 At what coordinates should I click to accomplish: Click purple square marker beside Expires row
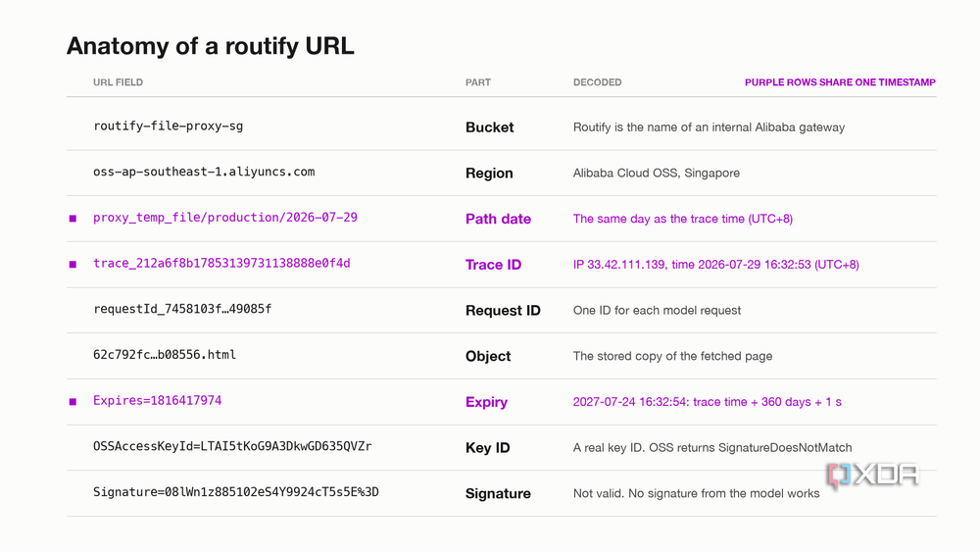coord(73,401)
